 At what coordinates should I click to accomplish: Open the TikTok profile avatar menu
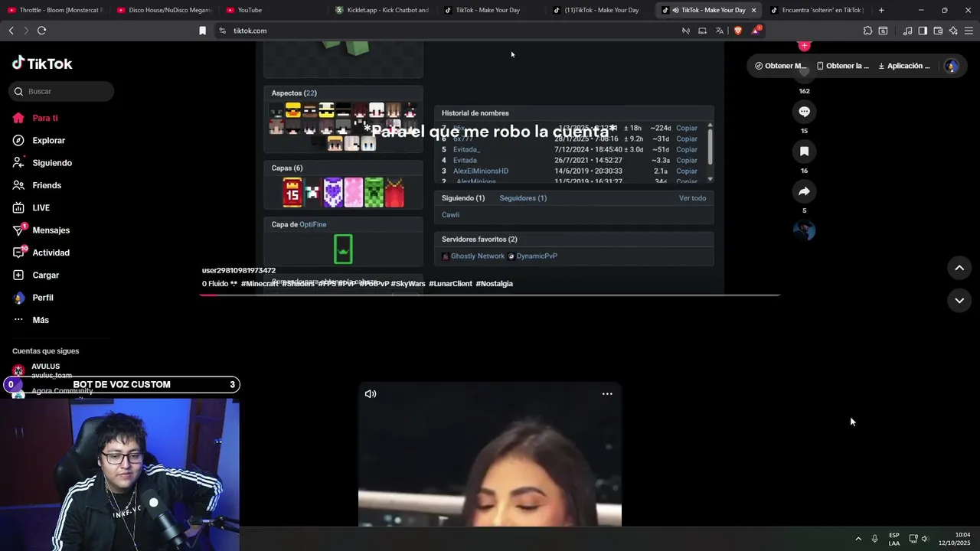click(952, 66)
